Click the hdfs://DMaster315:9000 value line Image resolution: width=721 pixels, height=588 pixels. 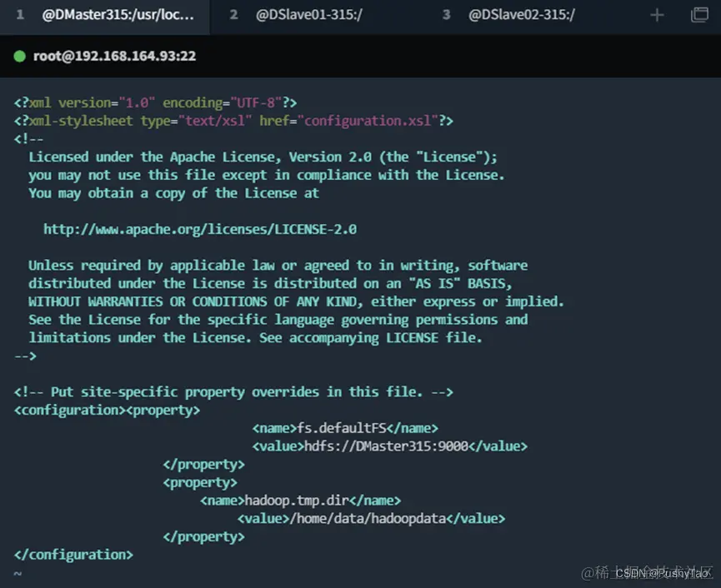(389, 446)
